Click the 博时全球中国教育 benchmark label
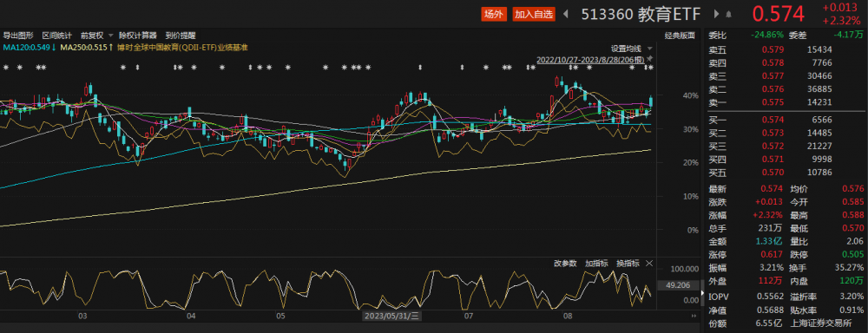The image size is (868, 333). tap(181, 48)
